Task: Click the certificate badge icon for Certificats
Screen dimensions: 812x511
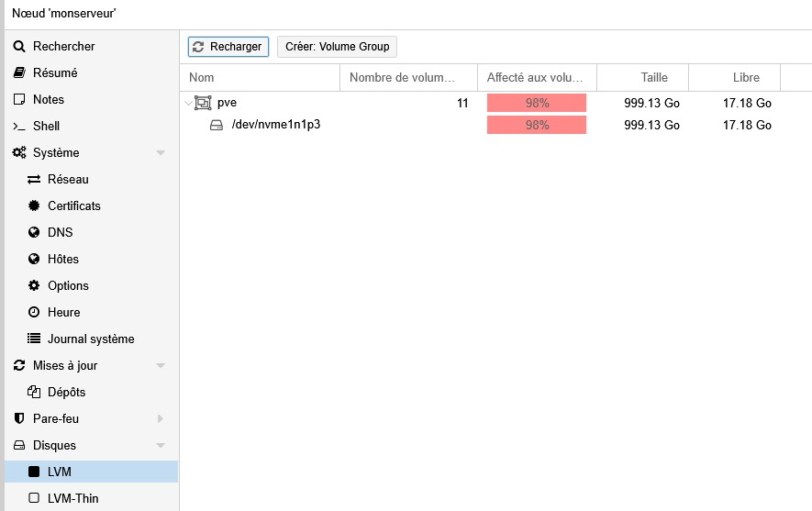Action: coord(34,206)
